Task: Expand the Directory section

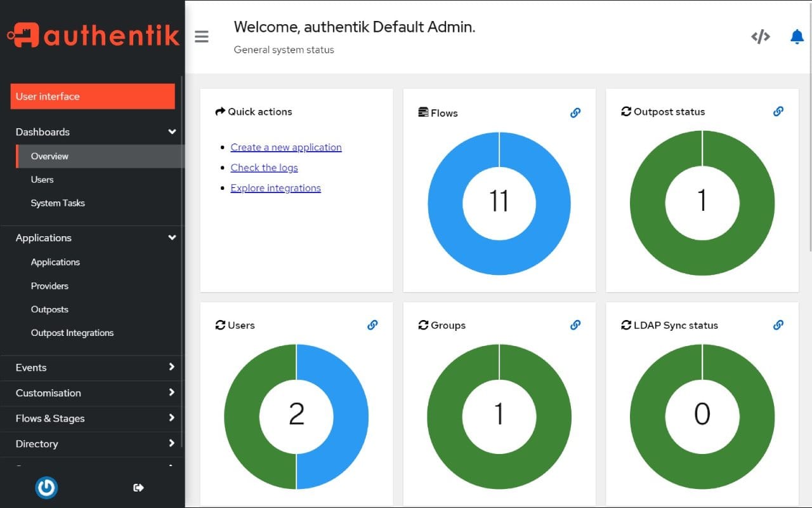Action: [x=92, y=444]
